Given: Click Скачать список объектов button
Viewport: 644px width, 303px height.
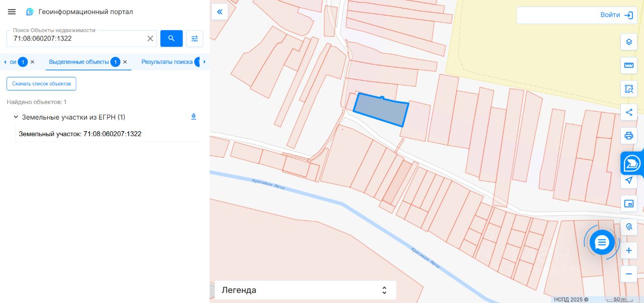Looking at the screenshot, I should 41,83.
